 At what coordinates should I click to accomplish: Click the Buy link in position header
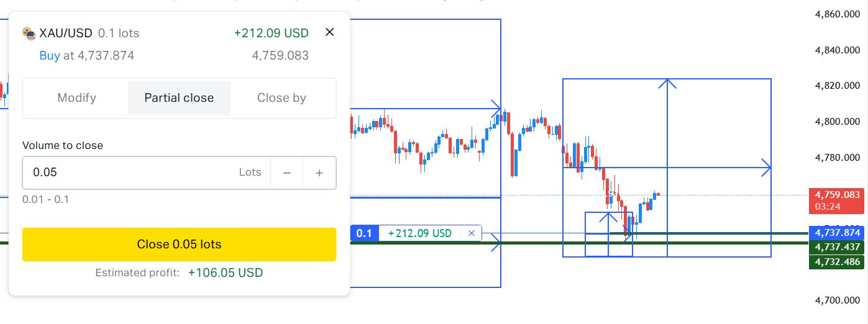click(x=50, y=56)
